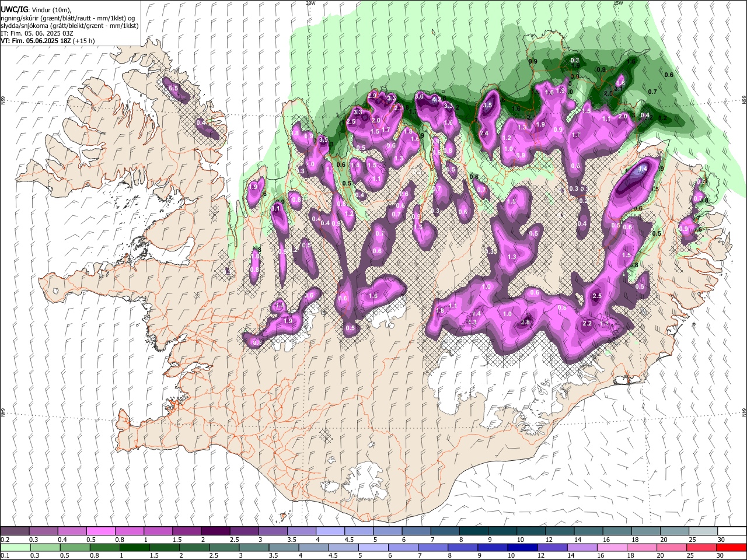Click the light violet 14 rain legend swatch

pos(582,548)
